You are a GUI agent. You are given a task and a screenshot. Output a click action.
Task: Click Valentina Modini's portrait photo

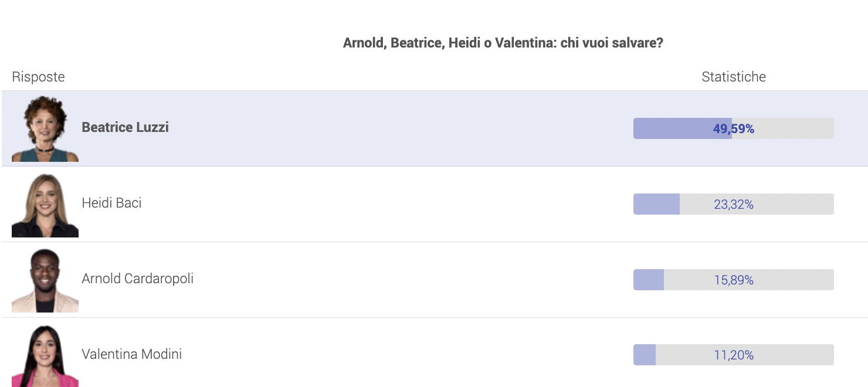click(x=45, y=355)
